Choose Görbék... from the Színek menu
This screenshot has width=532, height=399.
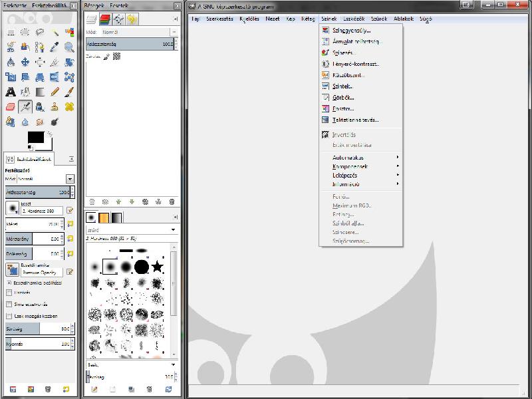[361, 98]
